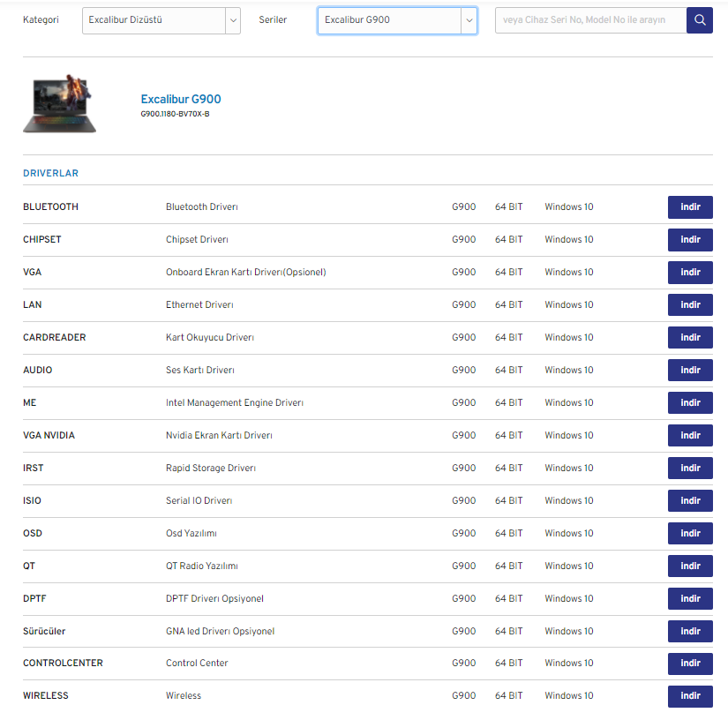Download the Bluetooth driver with İndir
This screenshot has width=728, height=720.
[690, 207]
